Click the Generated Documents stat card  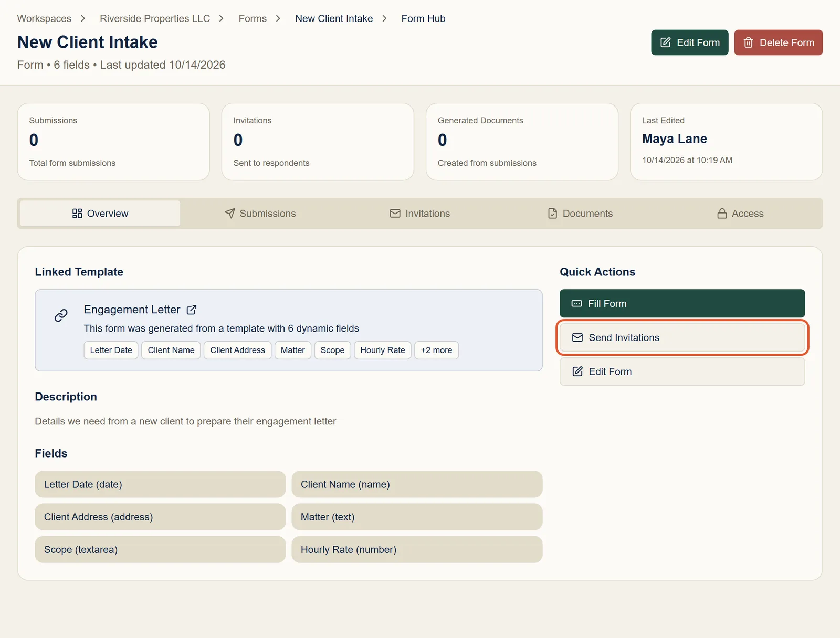522,142
